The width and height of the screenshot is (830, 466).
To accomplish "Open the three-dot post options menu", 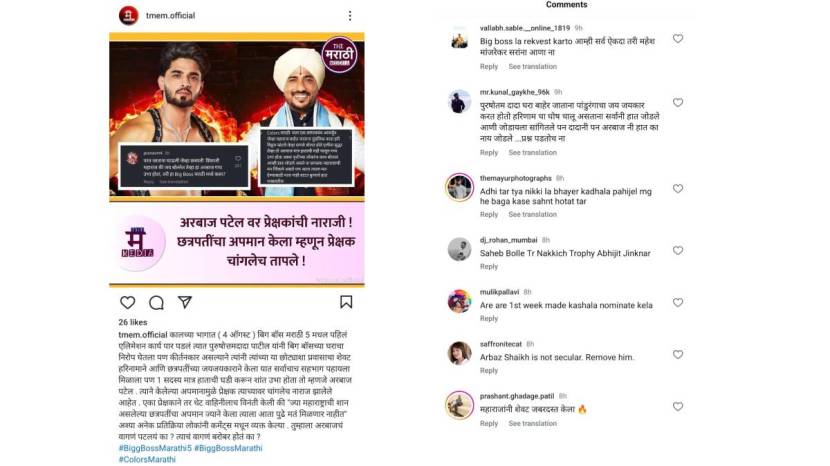I will 350,16.
